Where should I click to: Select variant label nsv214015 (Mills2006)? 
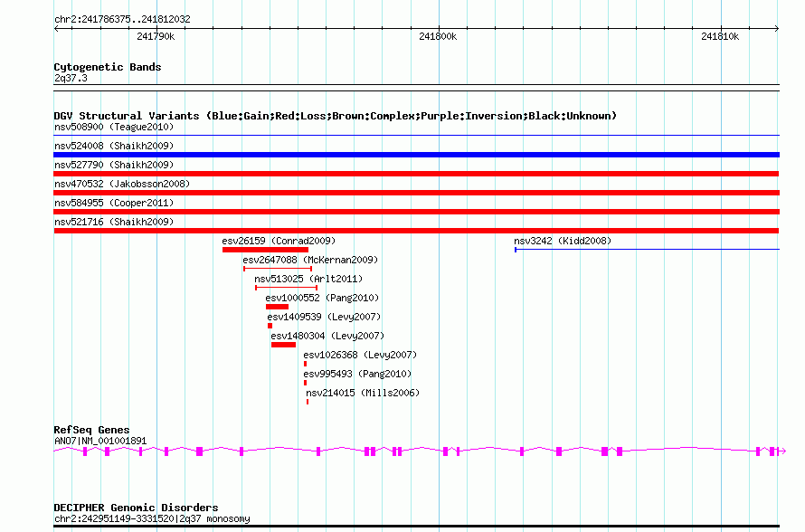[x=363, y=393]
